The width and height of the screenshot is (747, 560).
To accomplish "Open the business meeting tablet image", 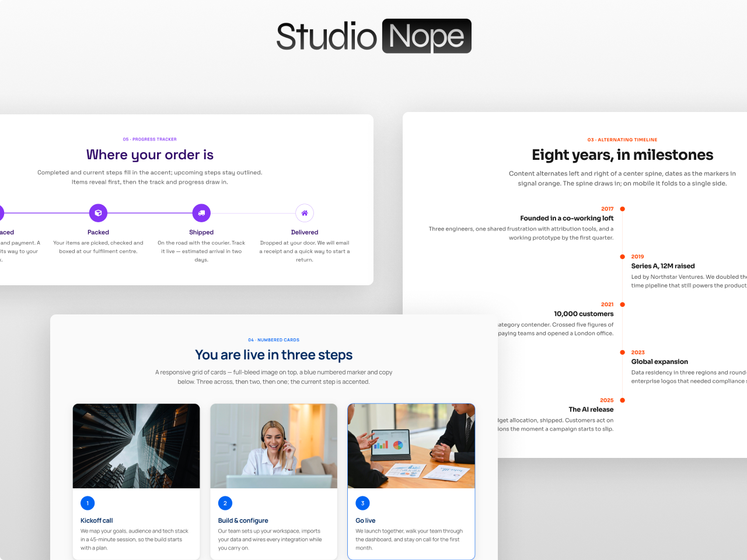I will pos(411,446).
